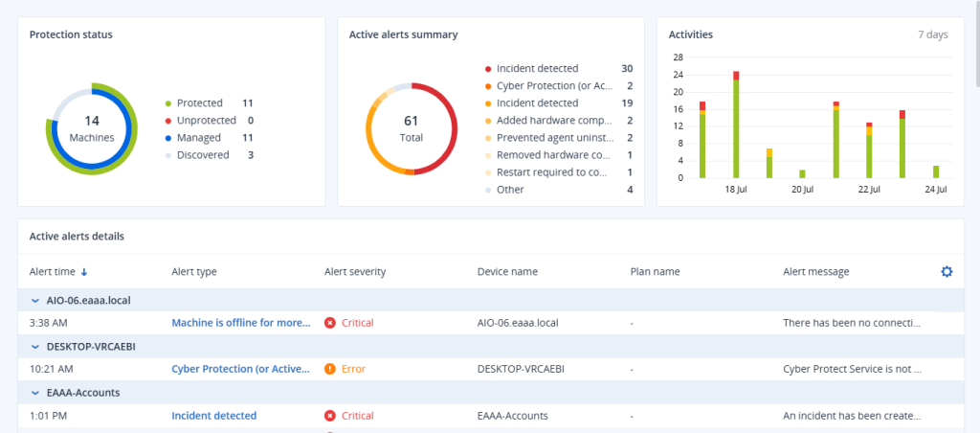Click the orange Error severity icon
Image resolution: width=980 pixels, height=433 pixels.
click(x=330, y=369)
